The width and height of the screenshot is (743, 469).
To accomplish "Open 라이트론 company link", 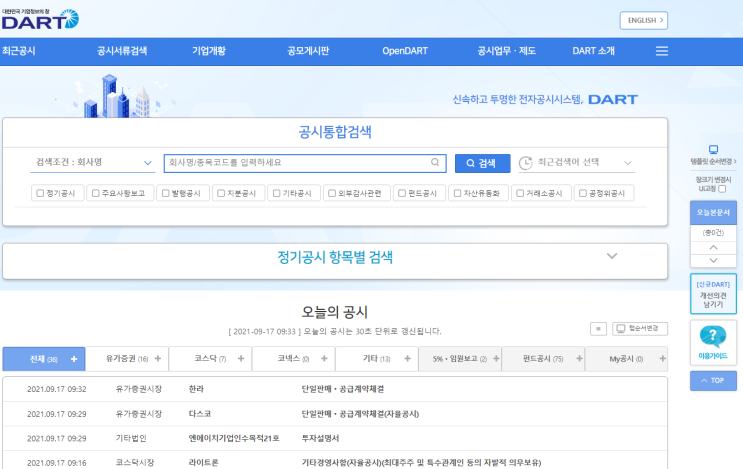I will click(x=204, y=462).
